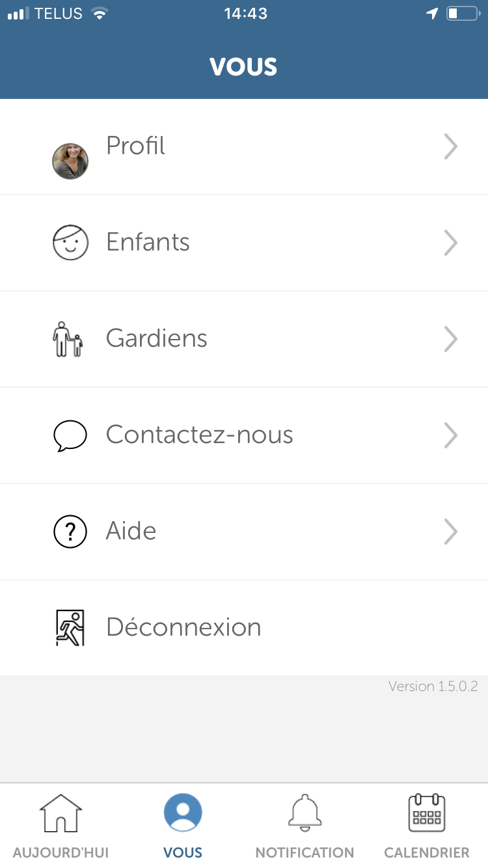Tap the adult-and-child Gardiens icon
Viewport: 488px width, 868px height.
68,339
